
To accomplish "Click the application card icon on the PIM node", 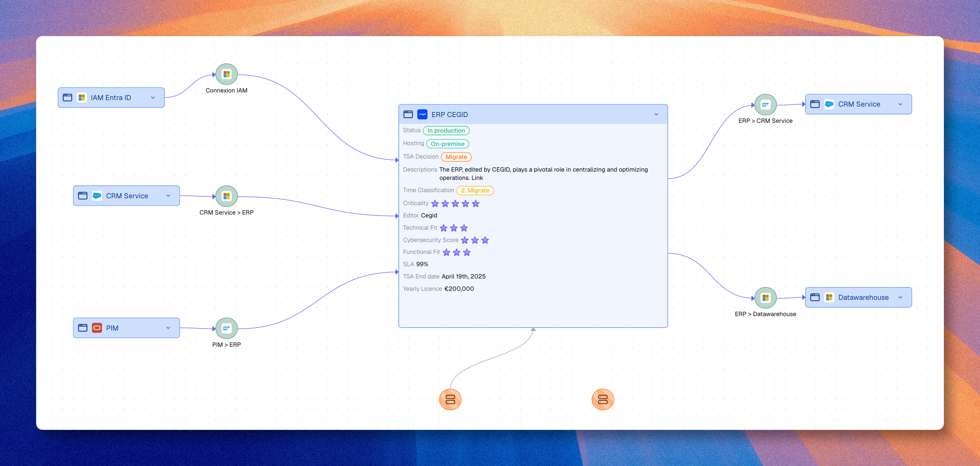I will [x=83, y=328].
